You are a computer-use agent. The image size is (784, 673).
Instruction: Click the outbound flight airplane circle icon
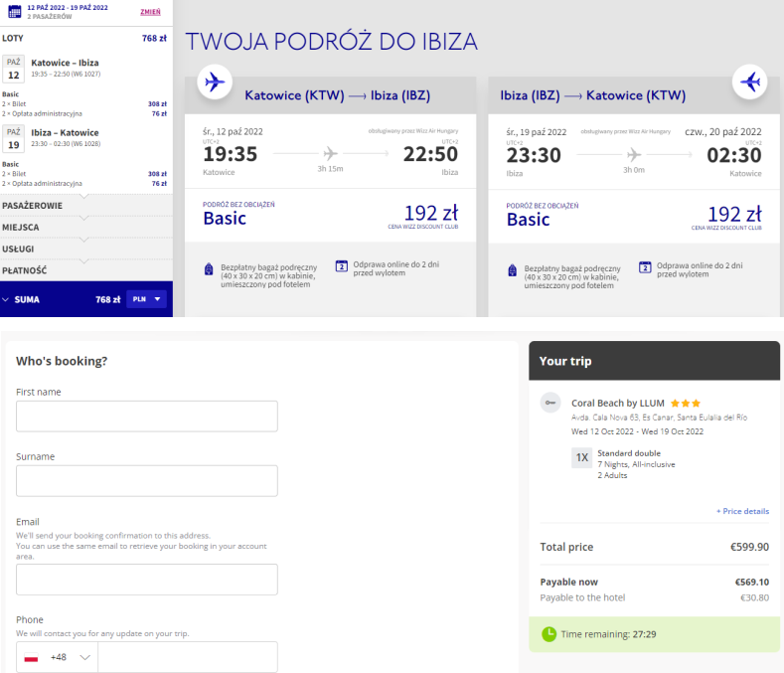[215, 83]
